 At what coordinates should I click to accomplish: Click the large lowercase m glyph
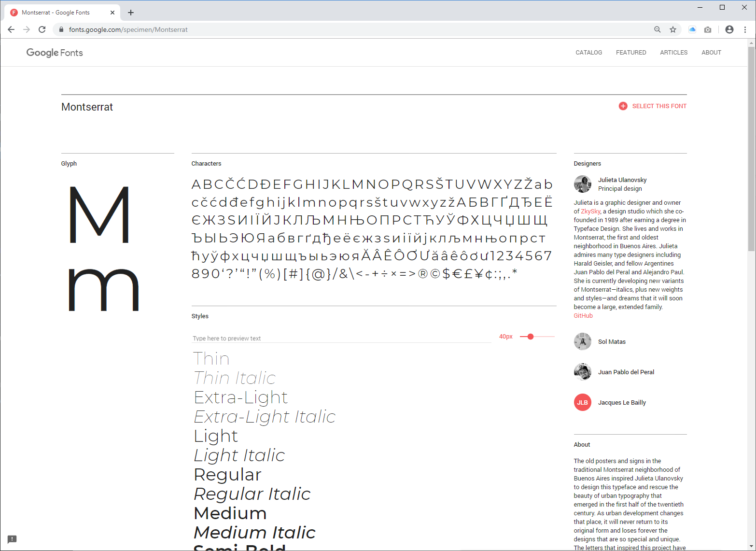pos(103,290)
